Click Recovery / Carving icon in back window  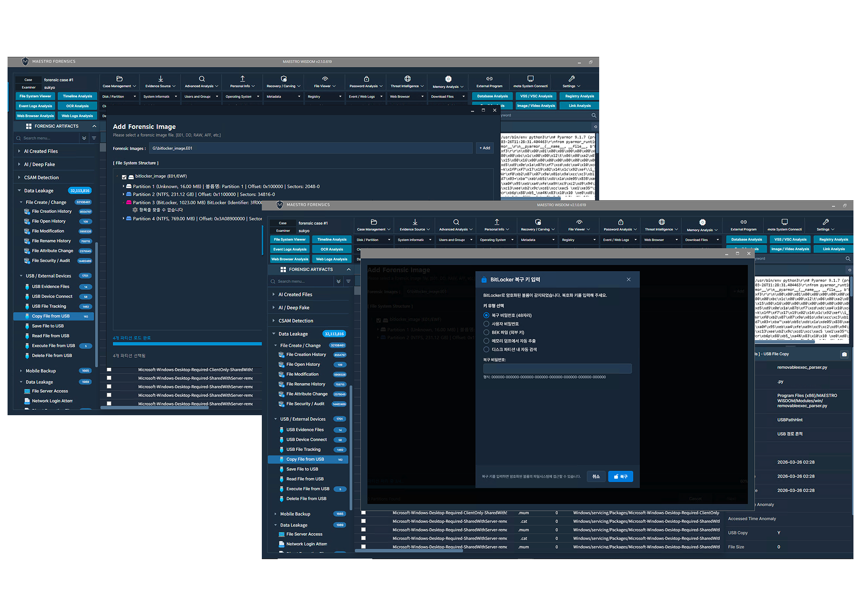tap(283, 79)
